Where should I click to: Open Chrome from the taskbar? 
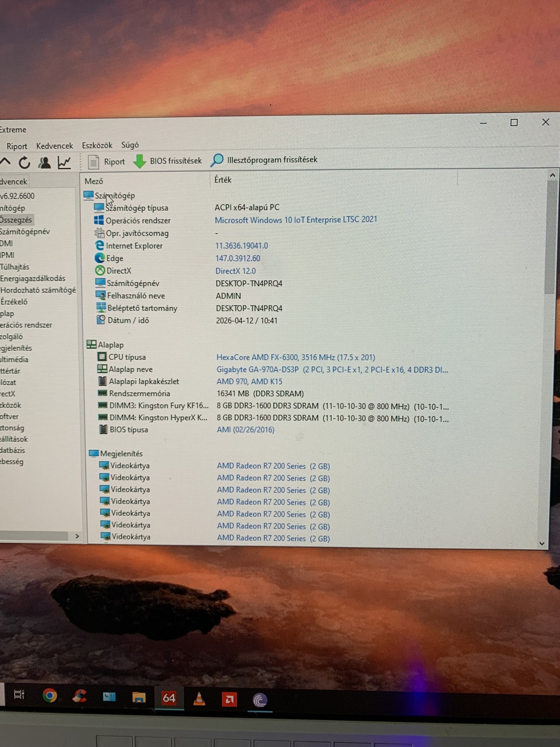(x=50, y=696)
